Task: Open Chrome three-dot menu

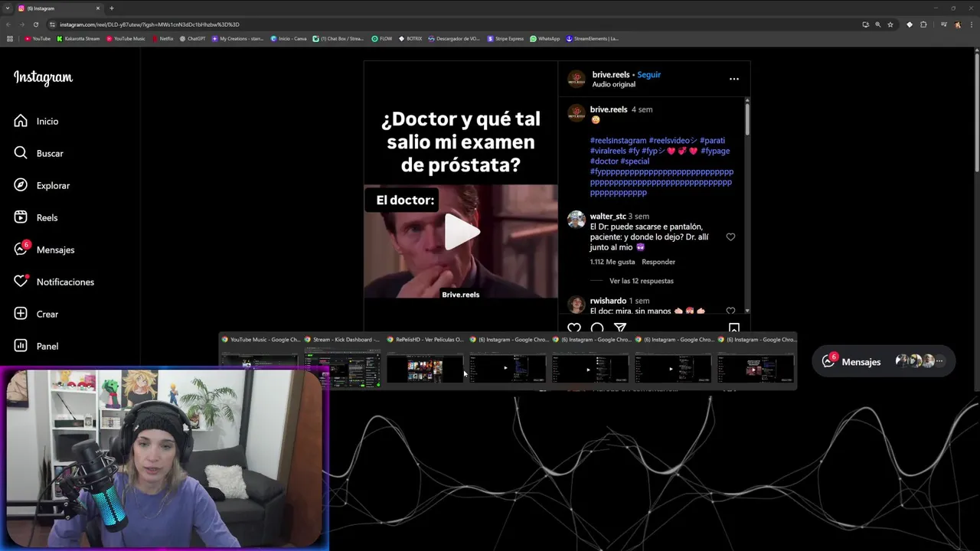Action: click(971, 24)
